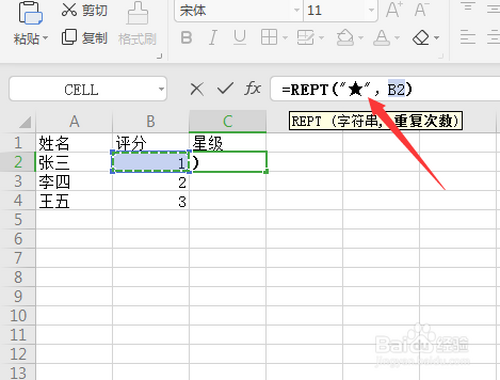The image size is (500, 380).
Task: Select column C header
Action: point(228,122)
